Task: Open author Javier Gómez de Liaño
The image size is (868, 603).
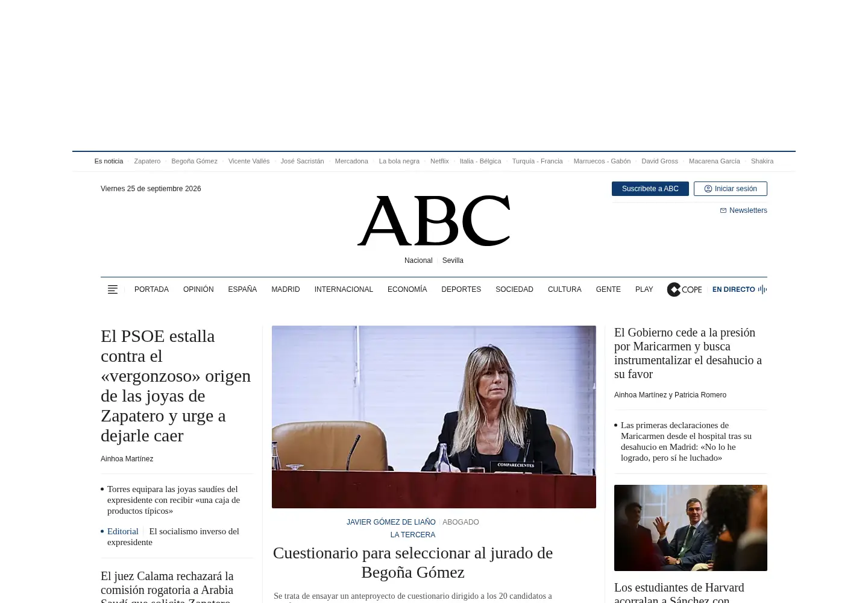Action: [x=391, y=522]
